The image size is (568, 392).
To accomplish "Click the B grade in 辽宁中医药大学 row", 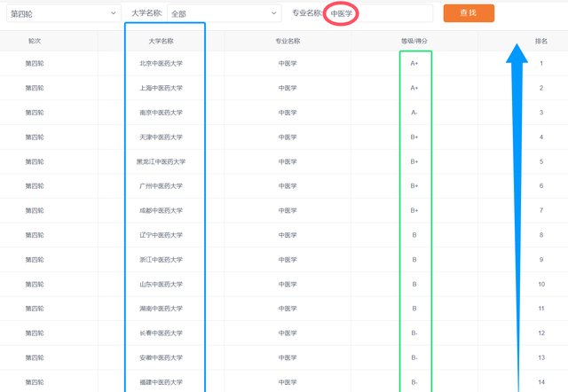I will coord(414,235).
